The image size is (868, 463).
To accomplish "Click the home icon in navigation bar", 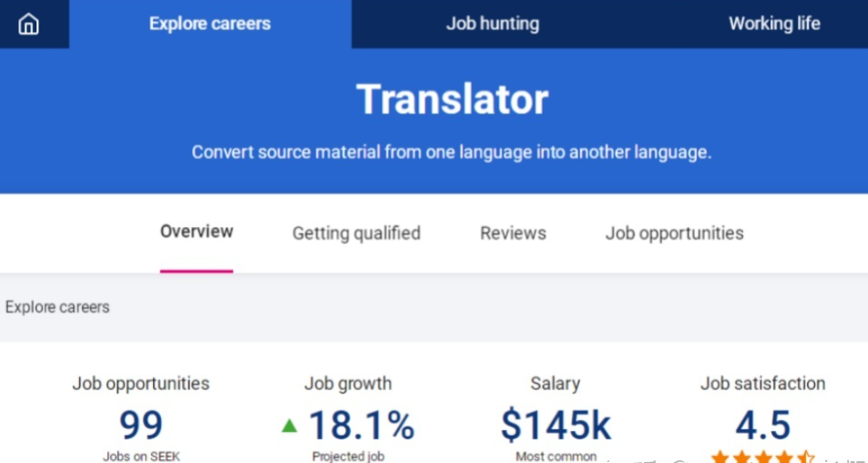I will [x=29, y=25].
